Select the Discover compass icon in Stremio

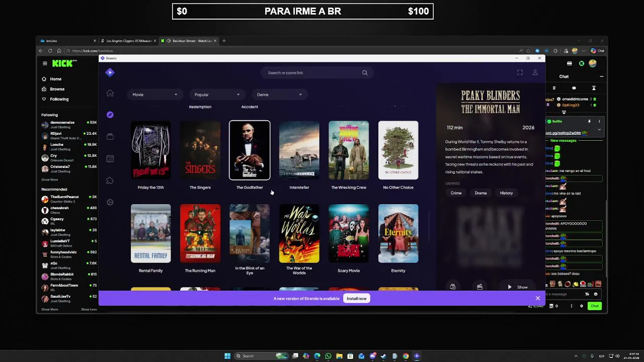coord(110,115)
